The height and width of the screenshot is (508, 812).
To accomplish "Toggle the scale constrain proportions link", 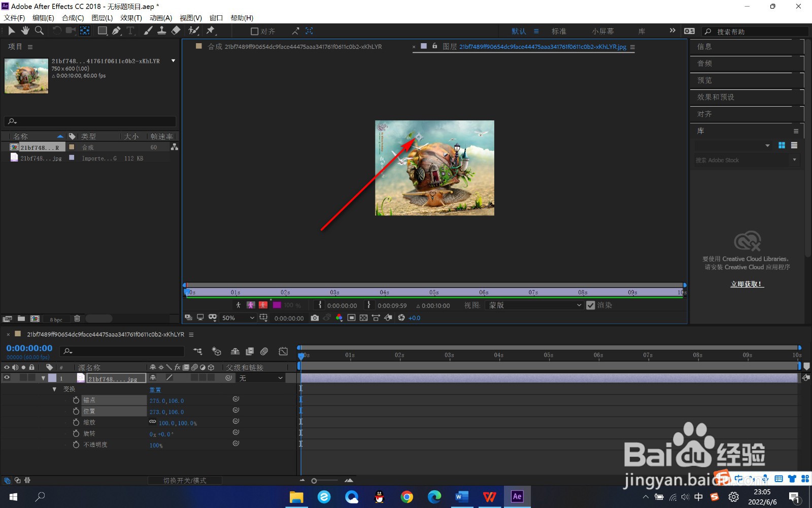I will tap(153, 422).
